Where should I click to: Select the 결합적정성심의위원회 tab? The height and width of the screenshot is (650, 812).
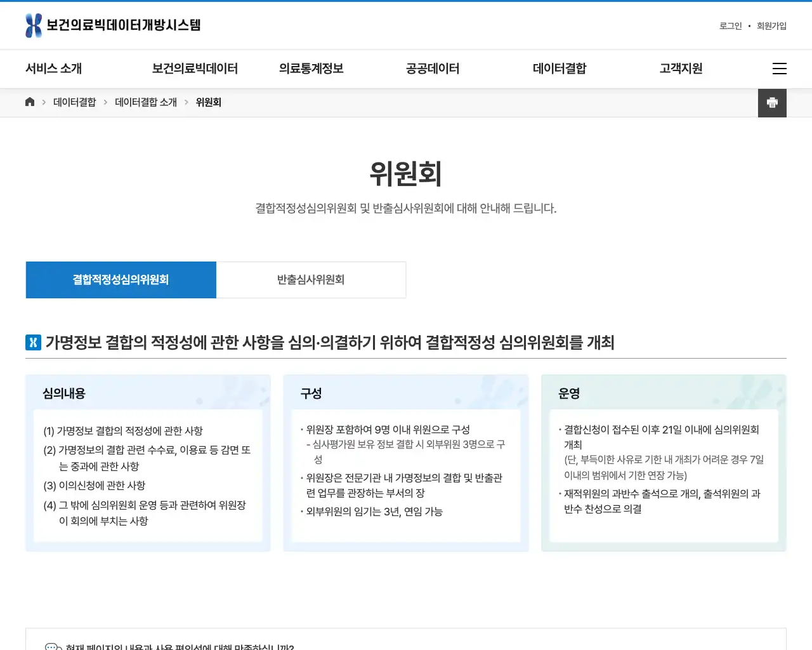(121, 280)
